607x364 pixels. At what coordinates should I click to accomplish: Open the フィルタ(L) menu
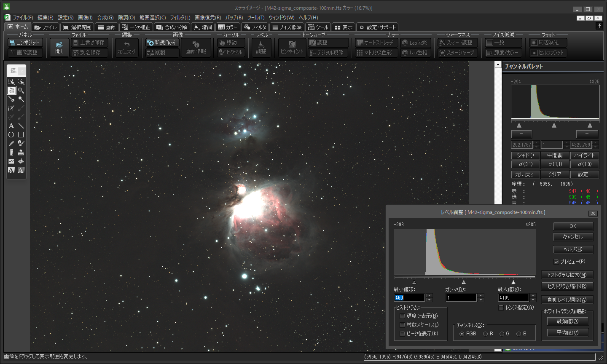pos(180,18)
